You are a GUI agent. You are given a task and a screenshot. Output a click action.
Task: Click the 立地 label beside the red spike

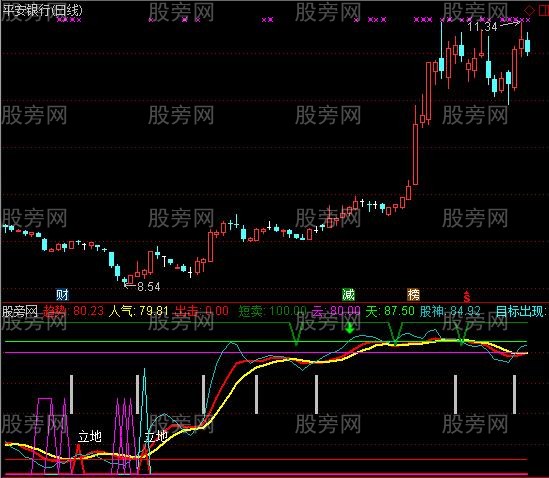[90, 436]
